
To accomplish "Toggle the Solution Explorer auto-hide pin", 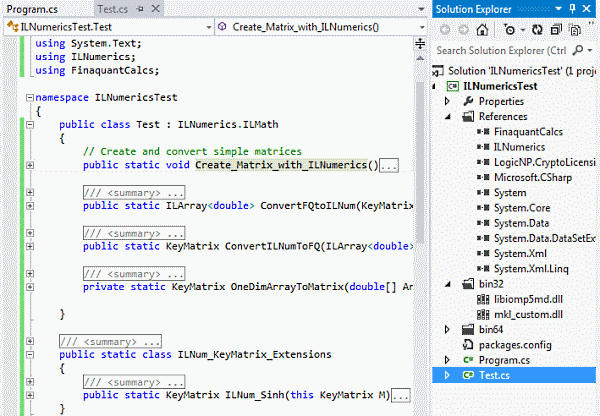I will click(x=572, y=8).
